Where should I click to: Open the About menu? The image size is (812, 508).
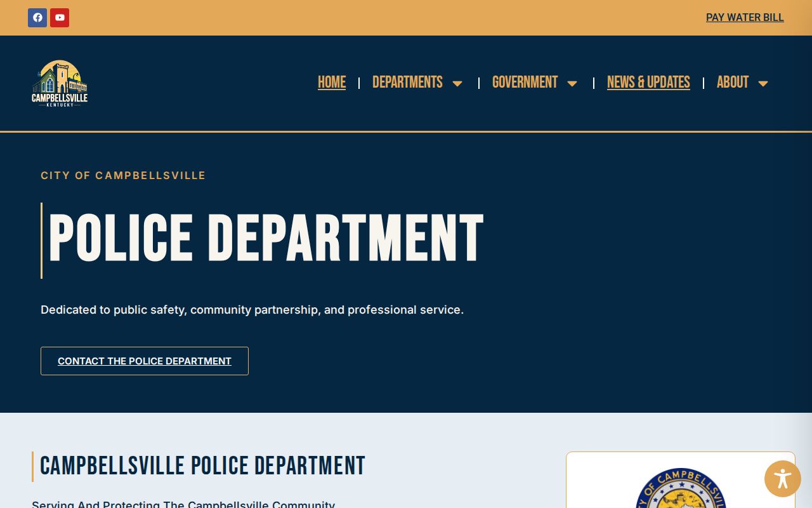pyautogui.click(x=733, y=83)
